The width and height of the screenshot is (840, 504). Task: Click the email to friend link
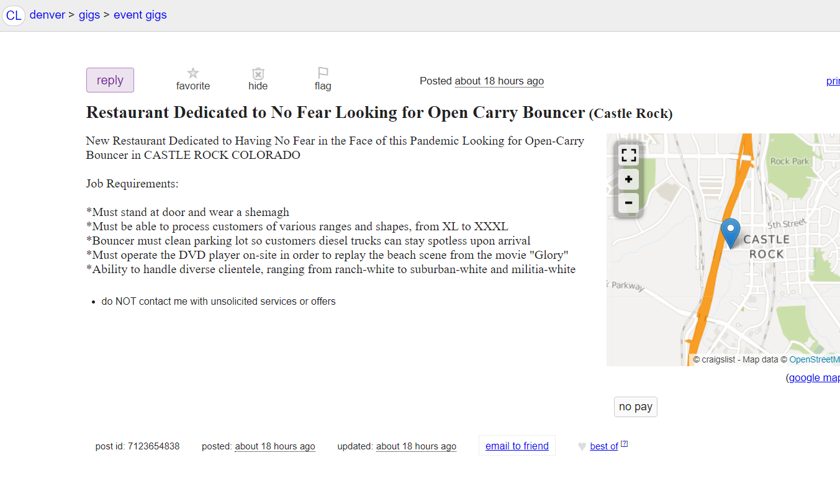click(x=517, y=446)
